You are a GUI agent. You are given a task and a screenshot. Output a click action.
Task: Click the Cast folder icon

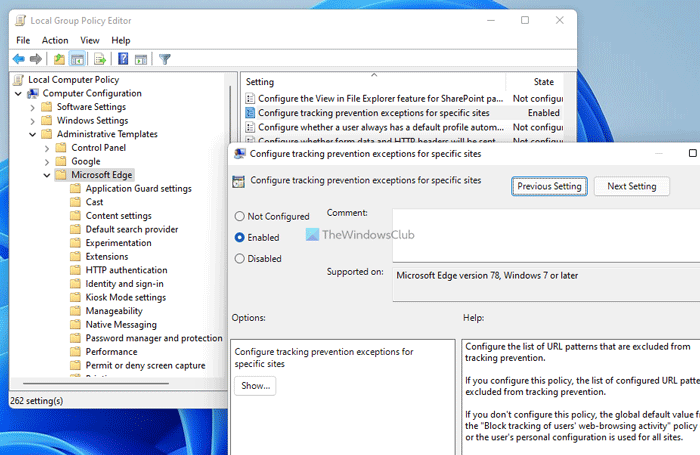(x=75, y=202)
